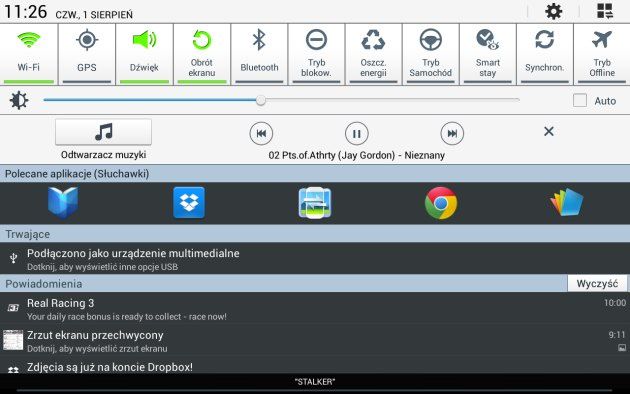Open Play Books recommended app
This screenshot has width=630, height=394.
(63, 203)
